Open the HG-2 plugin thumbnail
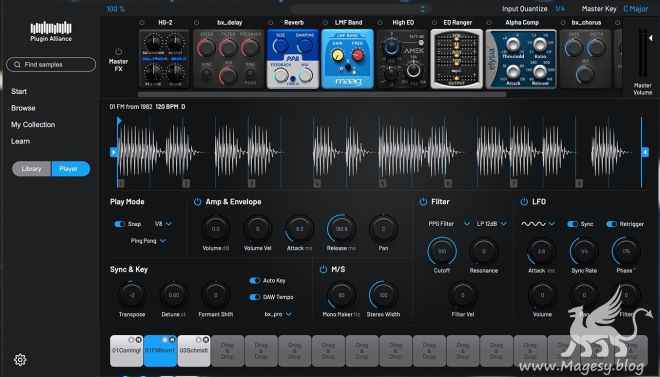Image resolution: width=660 pixels, height=377 pixels. [165, 59]
